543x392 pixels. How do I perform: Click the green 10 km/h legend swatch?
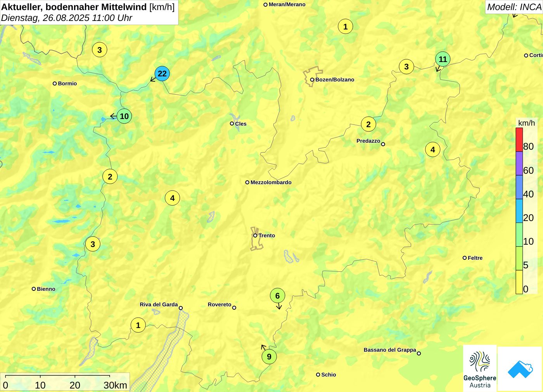point(519,235)
